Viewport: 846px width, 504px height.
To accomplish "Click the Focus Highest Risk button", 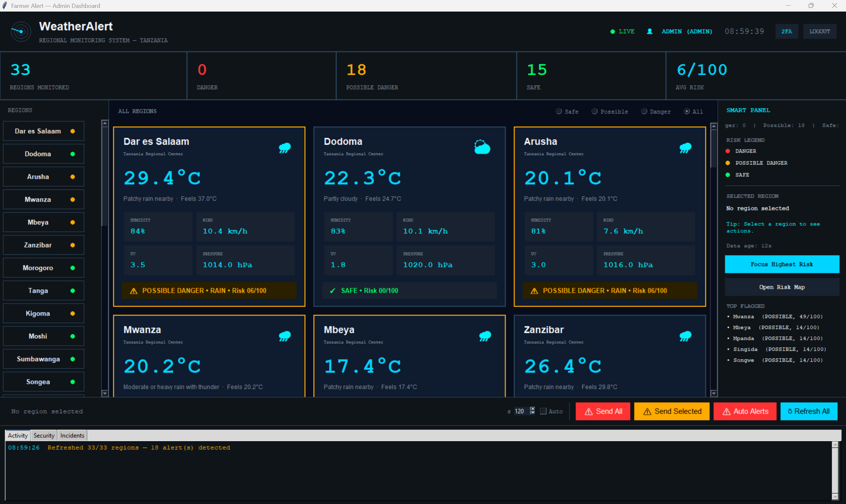I will (782, 264).
